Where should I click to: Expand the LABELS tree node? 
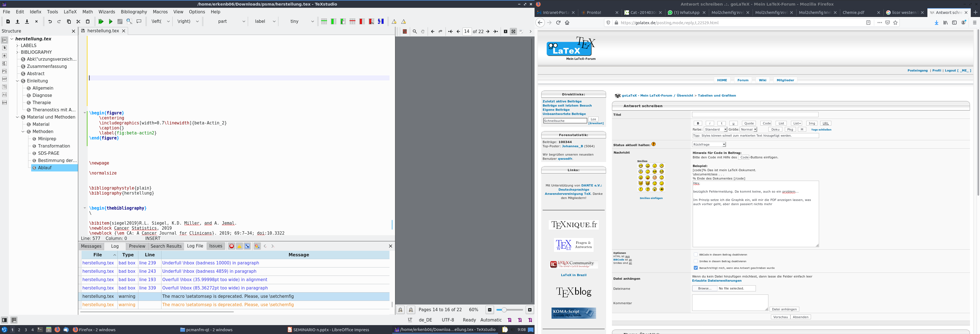click(17, 46)
